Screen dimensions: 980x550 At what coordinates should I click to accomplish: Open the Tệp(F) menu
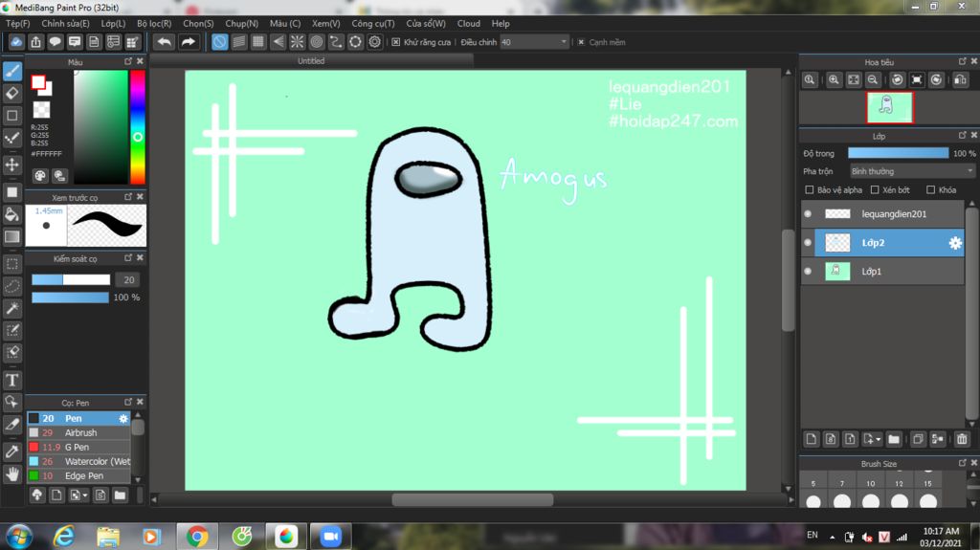coord(17,23)
